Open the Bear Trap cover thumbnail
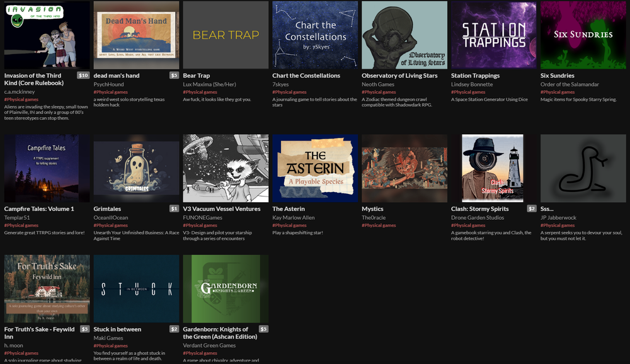This screenshot has height=364, width=630. click(x=226, y=35)
